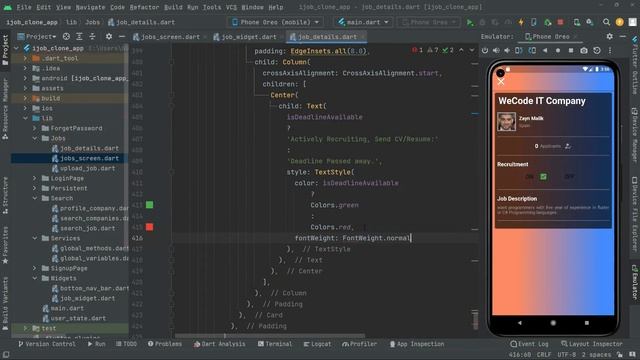Click UTF-8 encoding in status bar

point(567,355)
